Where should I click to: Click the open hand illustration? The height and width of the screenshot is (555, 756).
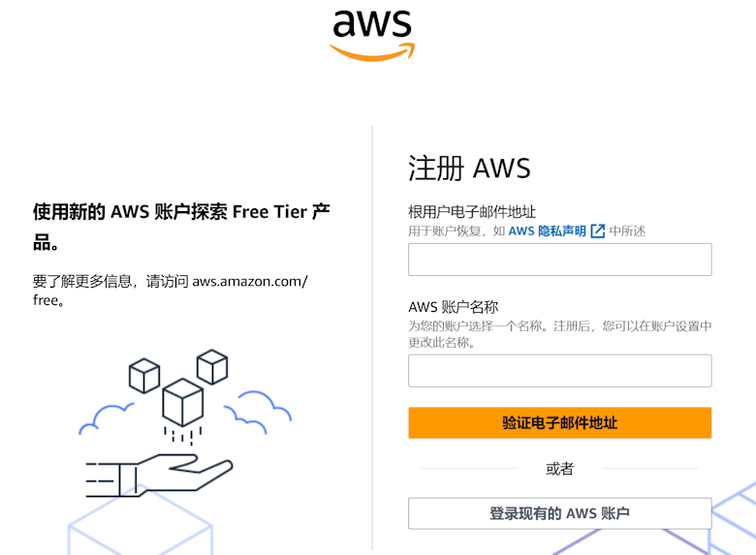coord(159,475)
